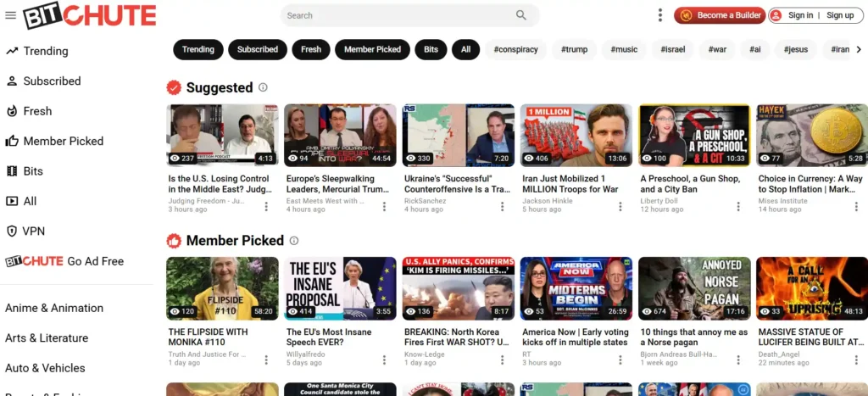The width and height of the screenshot is (868, 396).
Task: Open the FLIPSIDE #110 thumbnail
Action: point(223,288)
